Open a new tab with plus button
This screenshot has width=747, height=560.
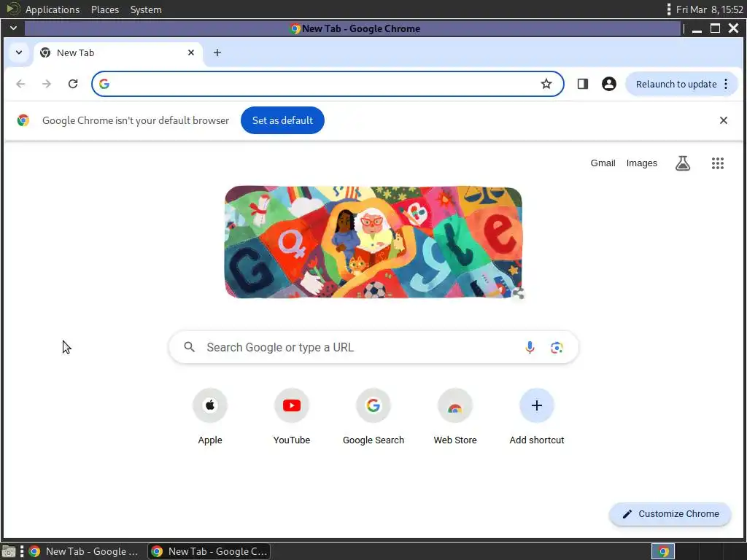(x=217, y=52)
